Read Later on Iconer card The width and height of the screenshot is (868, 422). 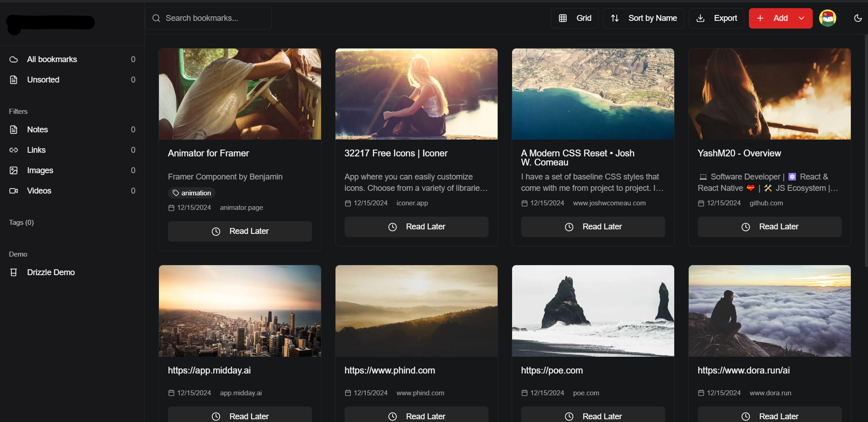coord(417,227)
